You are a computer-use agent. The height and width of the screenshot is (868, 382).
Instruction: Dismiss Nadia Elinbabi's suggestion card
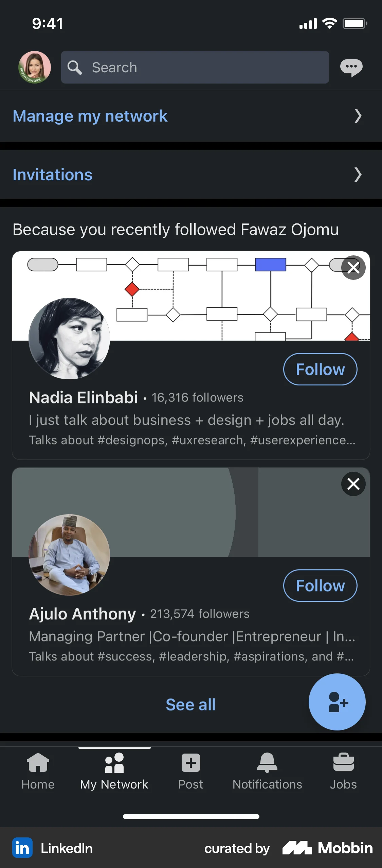coord(353,268)
